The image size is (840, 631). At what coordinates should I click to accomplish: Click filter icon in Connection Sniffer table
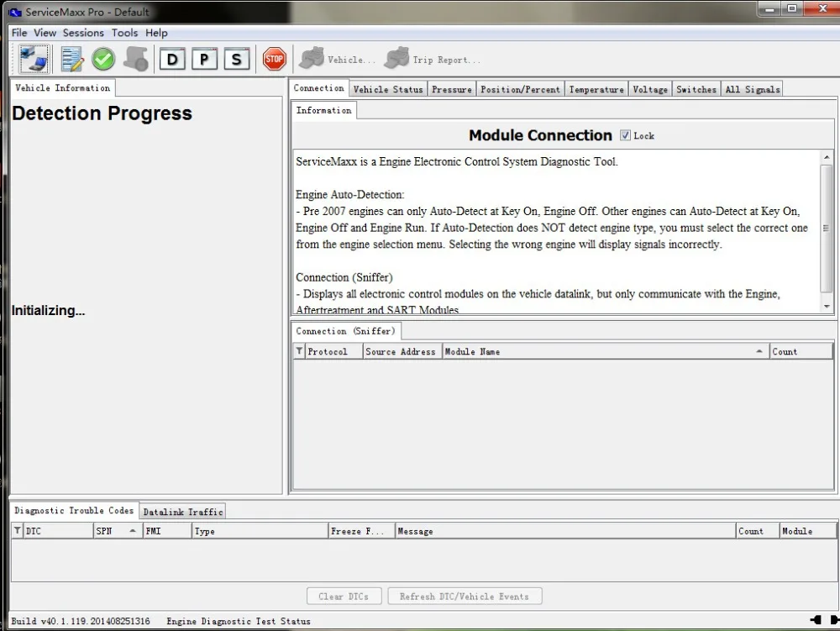click(300, 351)
